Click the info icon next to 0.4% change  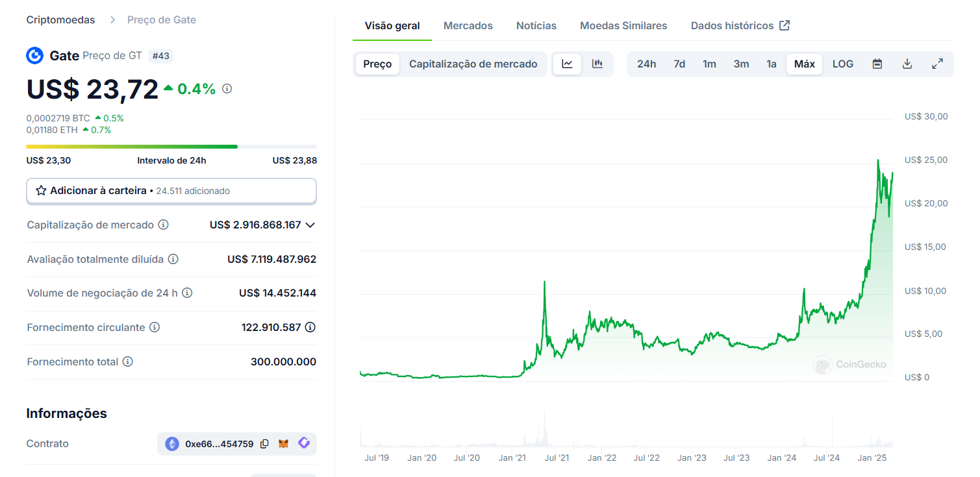click(x=227, y=89)
